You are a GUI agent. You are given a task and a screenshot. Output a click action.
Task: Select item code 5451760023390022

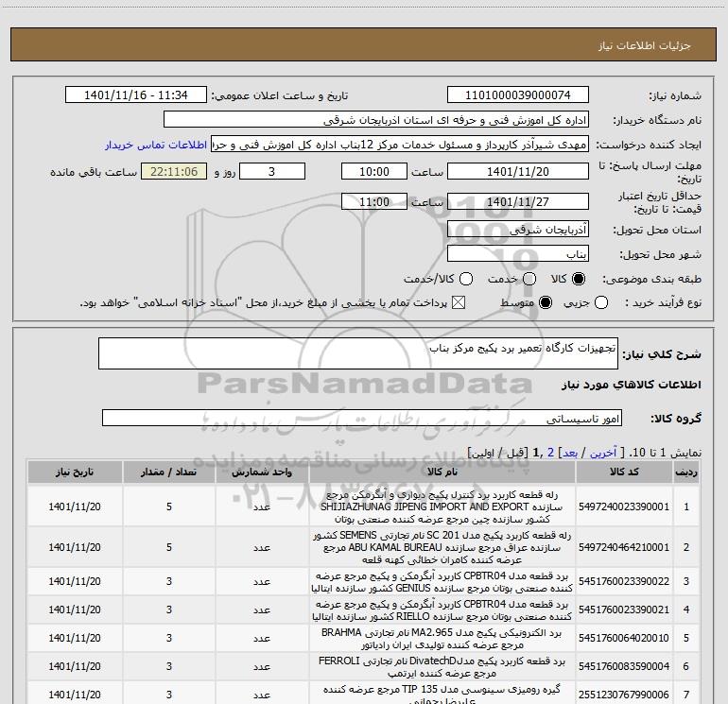coord(624,581)
